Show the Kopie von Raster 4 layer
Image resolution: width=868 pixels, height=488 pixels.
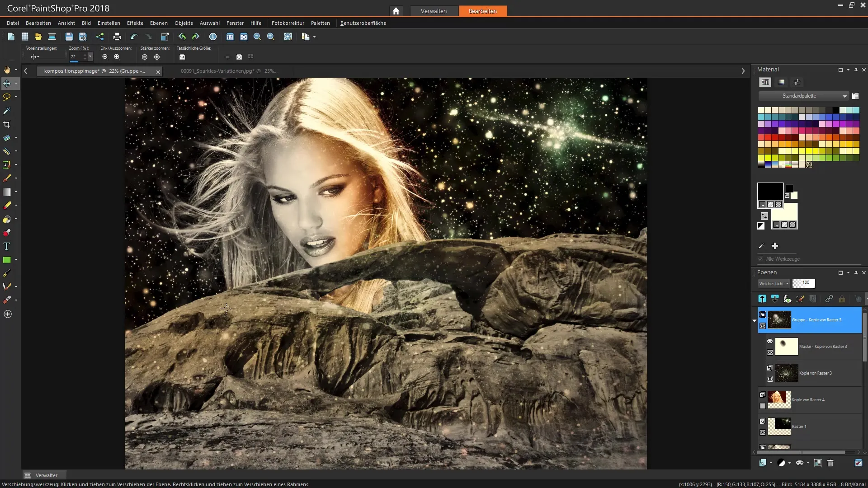click(763, 406)
